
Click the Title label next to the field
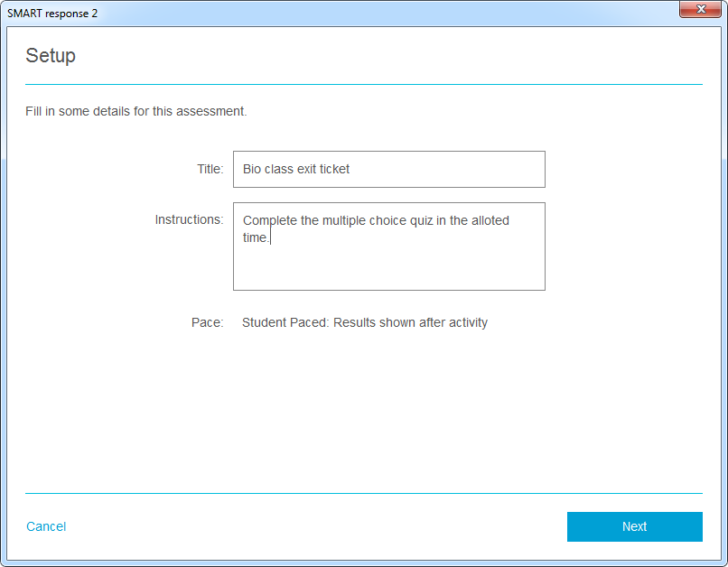[210, 169]
